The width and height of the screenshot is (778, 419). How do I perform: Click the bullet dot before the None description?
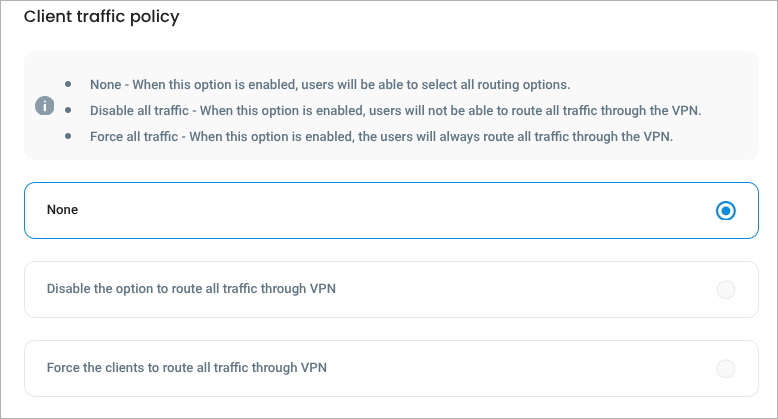(68, 84)
